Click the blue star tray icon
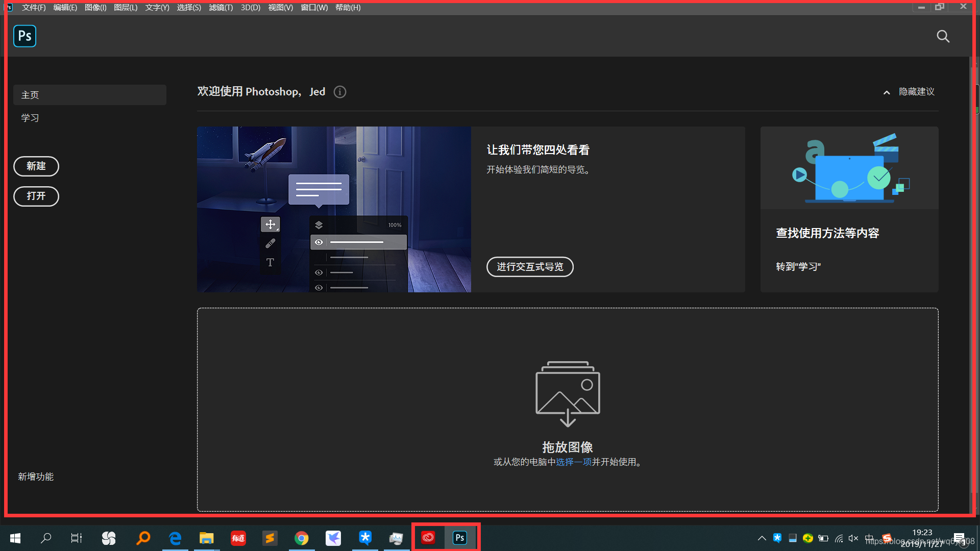Screen dimensions: 980x551 pyautogui.click(x=777, y=538)
